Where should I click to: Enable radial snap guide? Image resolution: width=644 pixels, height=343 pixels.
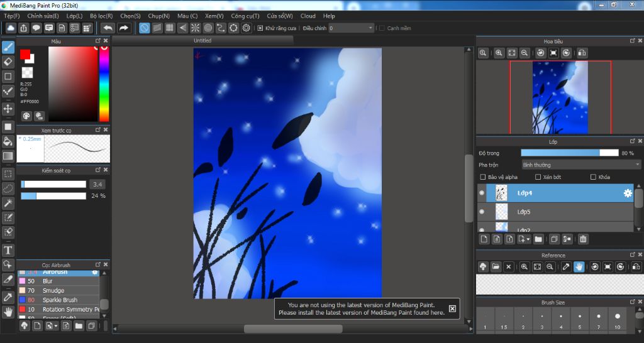click(x=195, y=28)
